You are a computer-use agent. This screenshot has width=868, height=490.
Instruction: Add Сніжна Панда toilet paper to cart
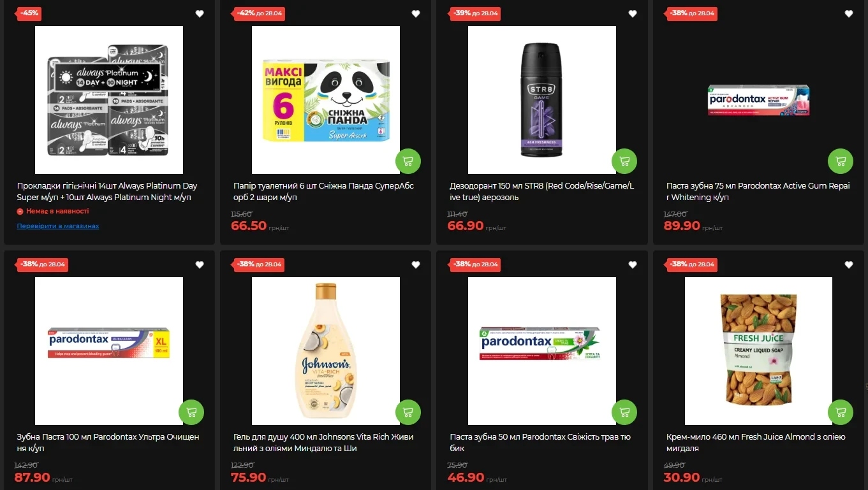click(x=408, y=161)
